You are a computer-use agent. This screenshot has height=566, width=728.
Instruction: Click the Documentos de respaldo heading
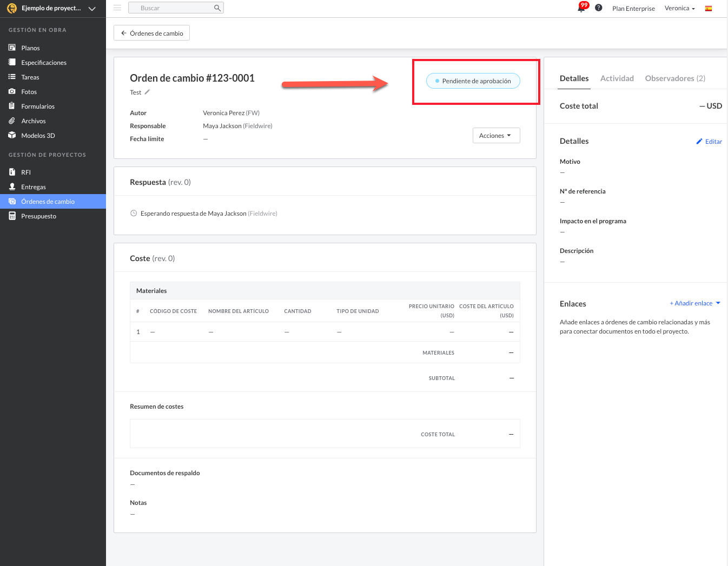pos(165,473)
